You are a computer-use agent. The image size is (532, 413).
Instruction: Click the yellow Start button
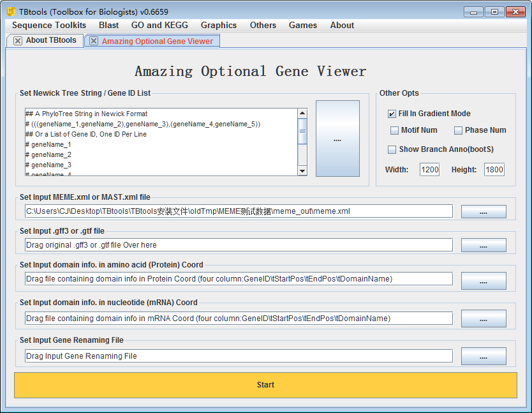265,385
